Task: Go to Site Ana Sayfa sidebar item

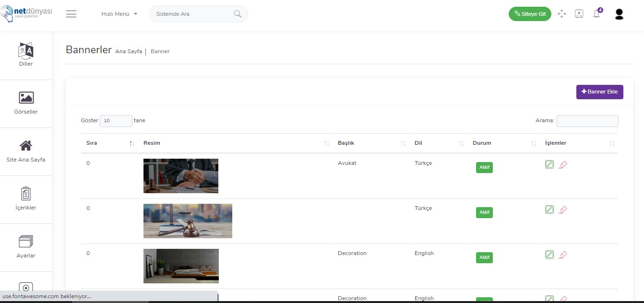Action: point(26,151)
